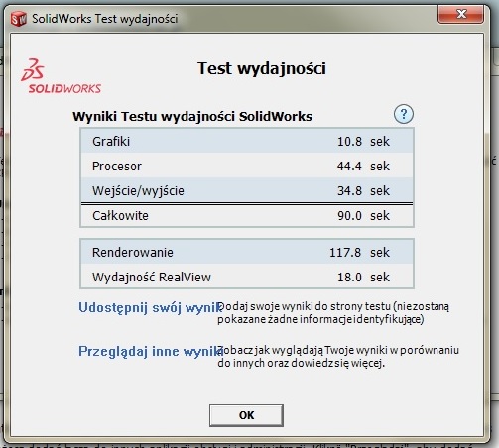Screen dimensions: 499x448
Task: Click the Test wydajności heading
Action: [262, 69]
